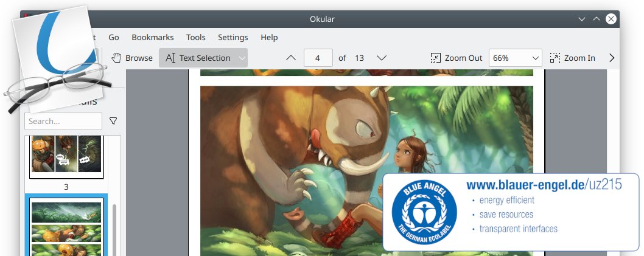Select the highlighted page 4 thumbnail
The width and height of the screenshot is (644, 256).
point(66,227)
